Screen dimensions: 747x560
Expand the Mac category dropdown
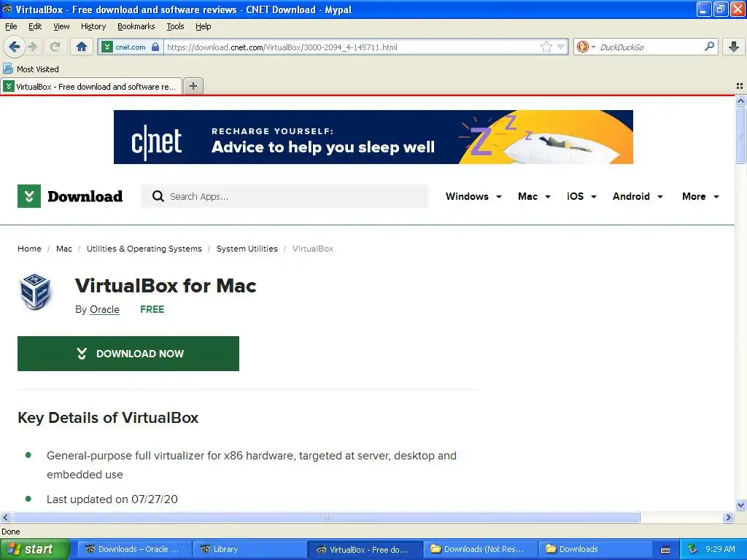534,196
